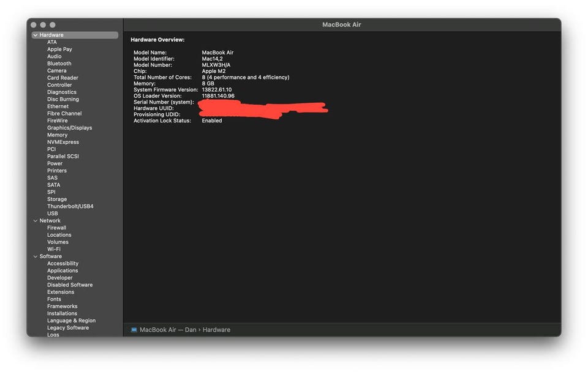This screenshot has width=588, height=372.
Task: Click 'MacBook Air — Dan' in path bar
Action: tap(168, 330)
